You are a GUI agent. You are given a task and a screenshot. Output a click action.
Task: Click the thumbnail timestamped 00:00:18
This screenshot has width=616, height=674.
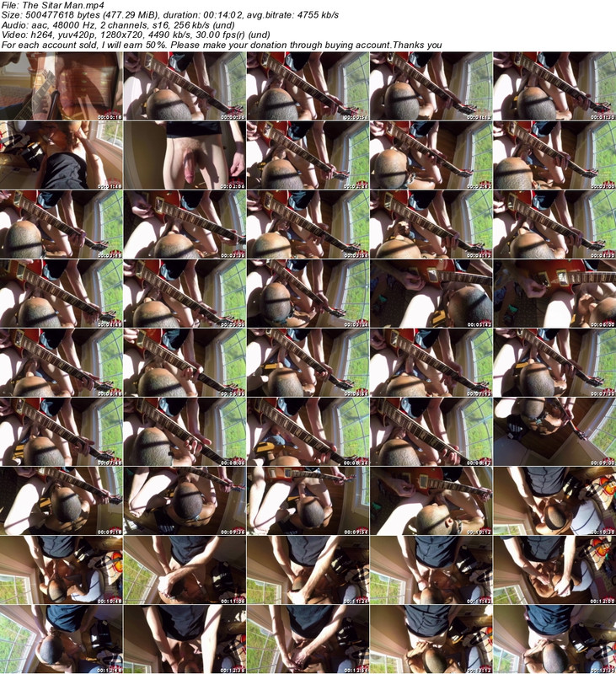tap(62, 86)
